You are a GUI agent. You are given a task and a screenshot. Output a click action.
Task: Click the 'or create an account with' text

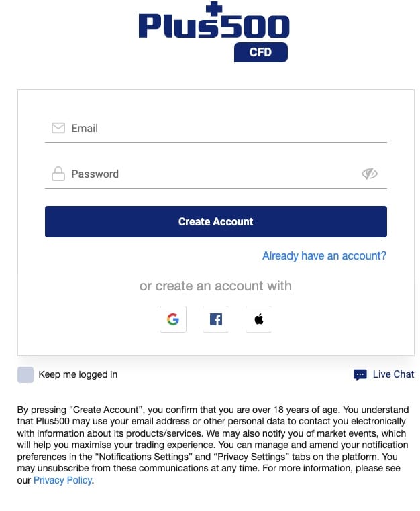[x=215, y=286]
